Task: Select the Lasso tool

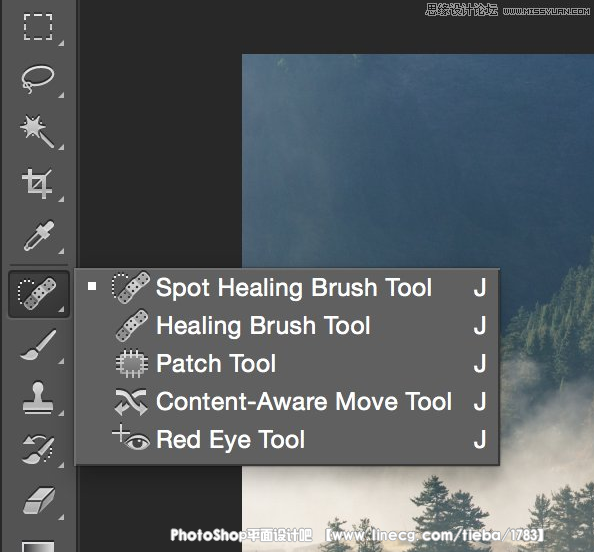Action: pos(38,80)
